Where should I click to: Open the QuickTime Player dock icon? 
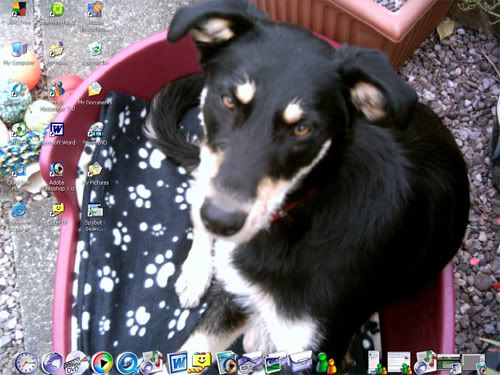[126, 363]
